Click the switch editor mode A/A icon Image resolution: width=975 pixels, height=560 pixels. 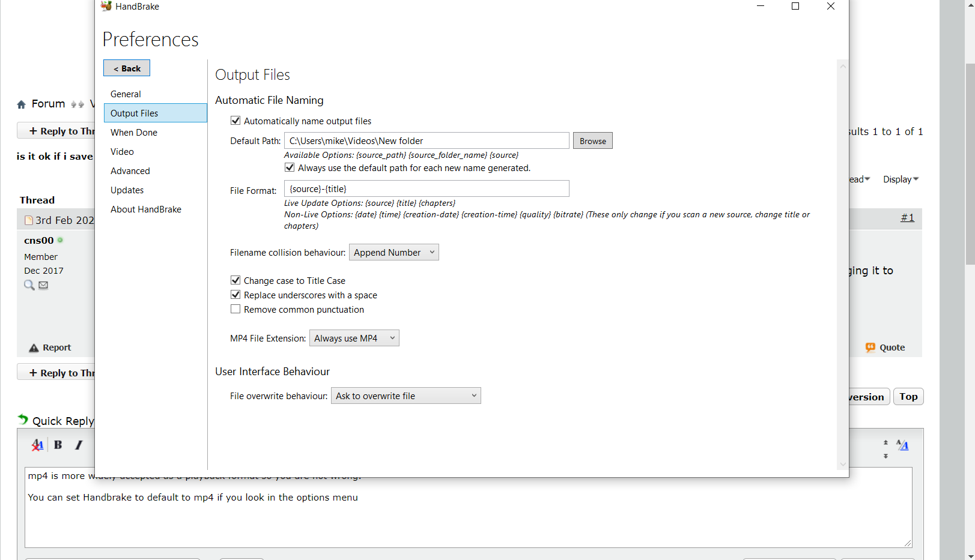[x=902, y=445]
